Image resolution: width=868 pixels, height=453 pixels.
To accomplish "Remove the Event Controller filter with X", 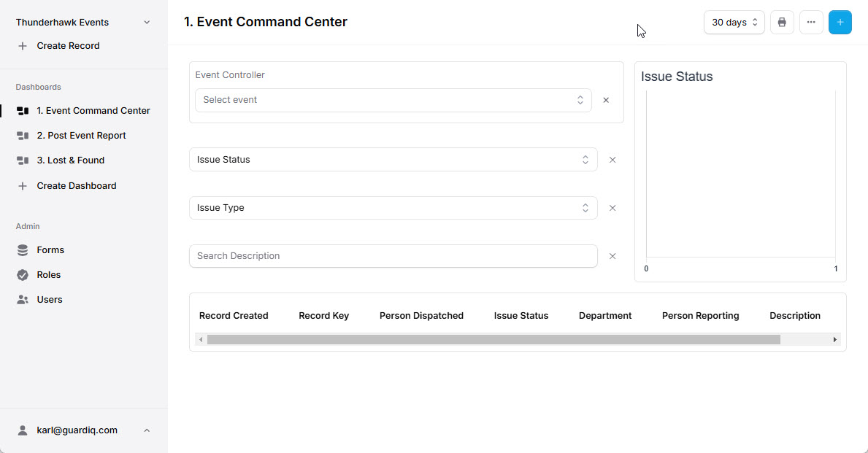I will tap(606, 100).
